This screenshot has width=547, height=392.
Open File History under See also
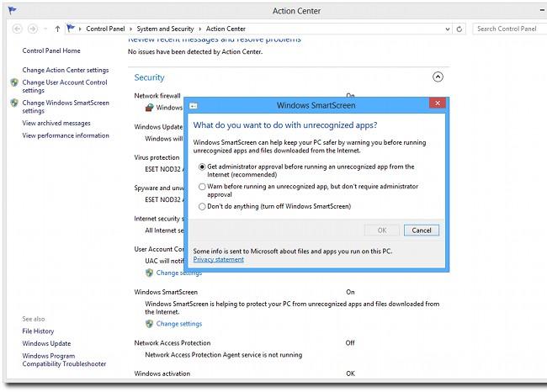pyautogui.click(x=38, y=331)
